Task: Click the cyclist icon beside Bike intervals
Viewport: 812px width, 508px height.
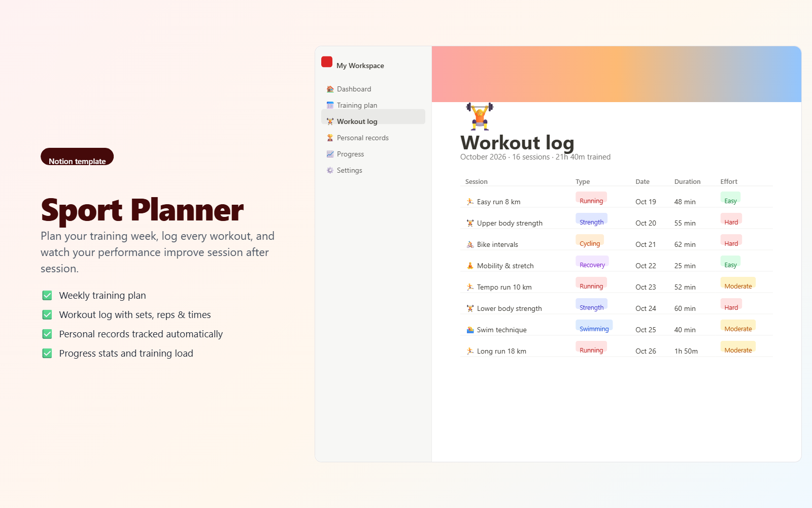Action: pos(470,244)
